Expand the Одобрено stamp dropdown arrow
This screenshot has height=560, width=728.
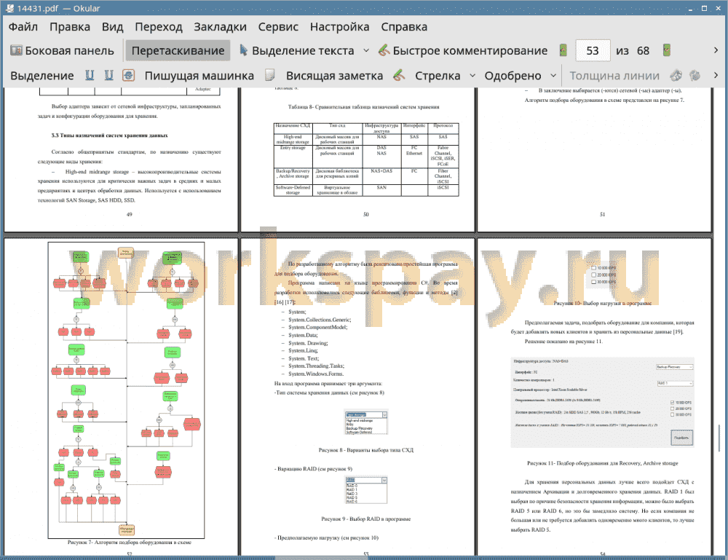(x=553, y=75)
